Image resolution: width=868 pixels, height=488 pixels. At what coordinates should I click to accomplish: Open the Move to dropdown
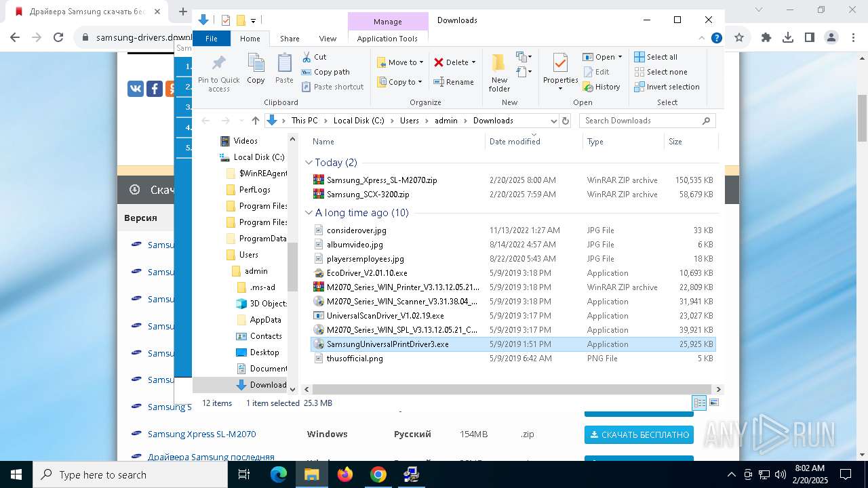pyautogui.click(x=400, y=62)
